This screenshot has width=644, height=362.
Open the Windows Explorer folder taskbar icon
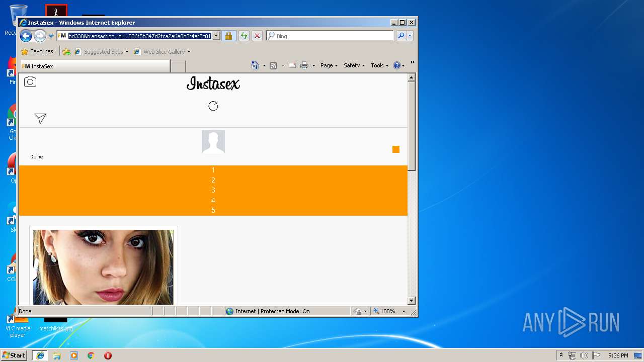tap(57, 355)
